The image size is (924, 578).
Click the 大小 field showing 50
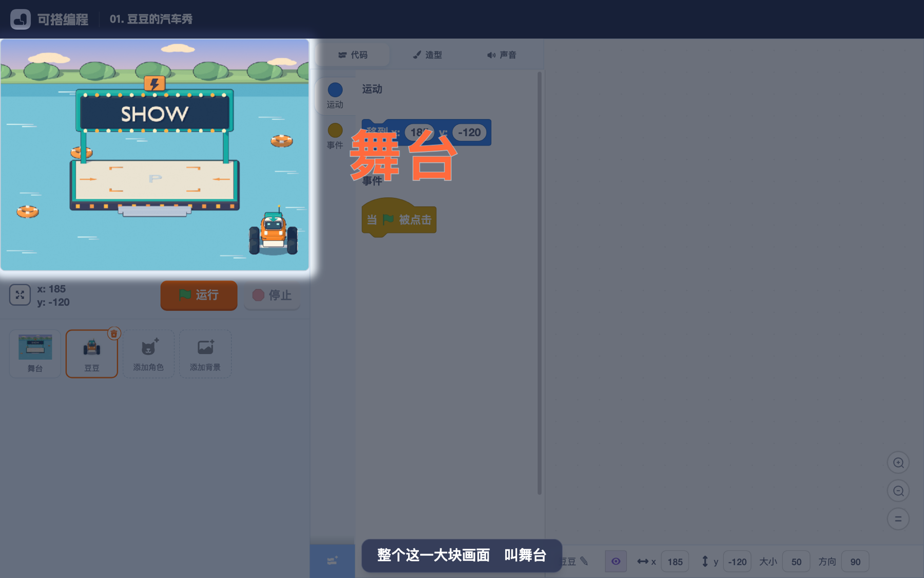[796, 562]
